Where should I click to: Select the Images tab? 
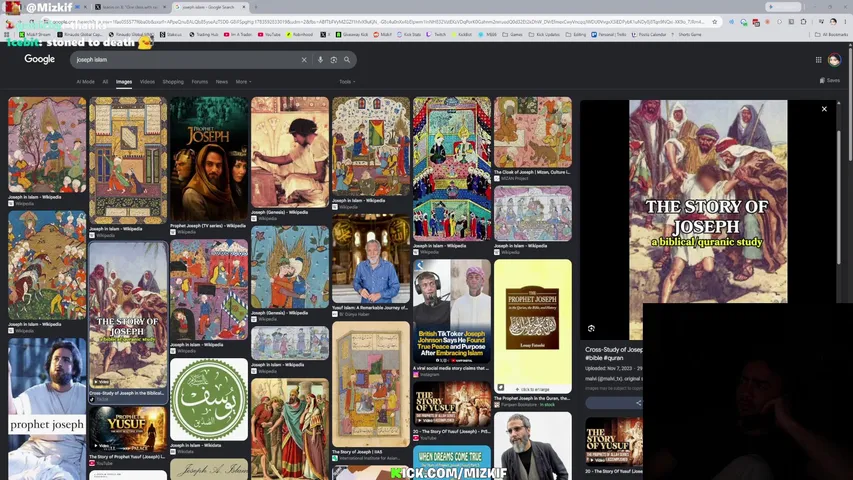(x=123, y=82)
